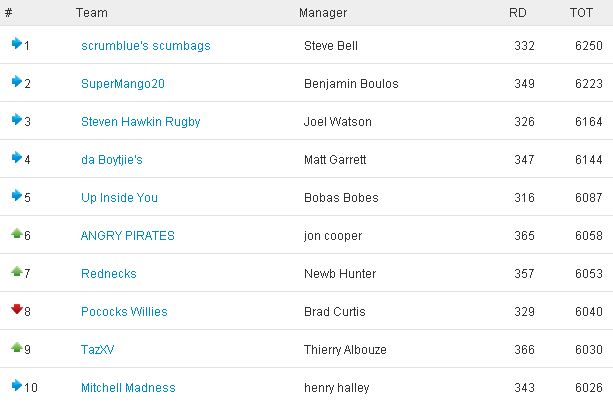The image size is (613, 402).
Task: Click blue arrow icon beside rank 2
Action: [17, 81]
